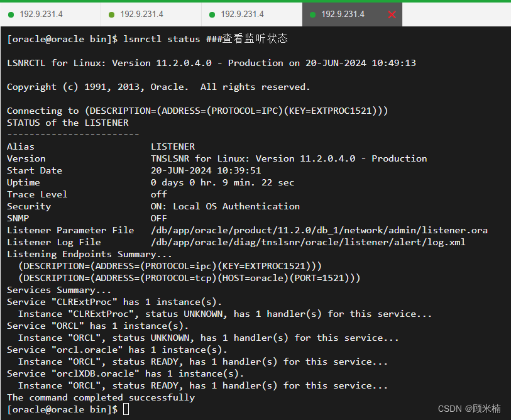Click 'STATUS of the LISTENER' heading

[x=68, y=123]
